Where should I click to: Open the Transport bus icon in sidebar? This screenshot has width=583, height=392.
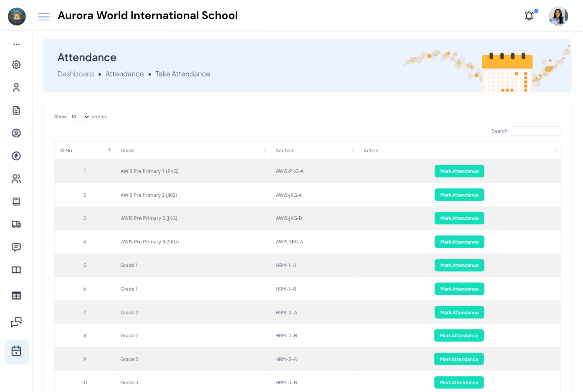click(x=16, y=224)
